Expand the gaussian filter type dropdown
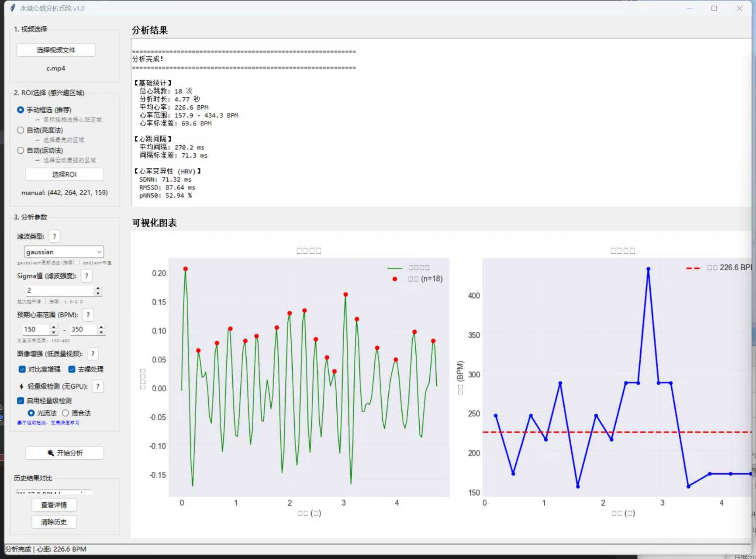The width and height of the screenshot is (756, 559). pyautogui.click(x=99, y=252)
